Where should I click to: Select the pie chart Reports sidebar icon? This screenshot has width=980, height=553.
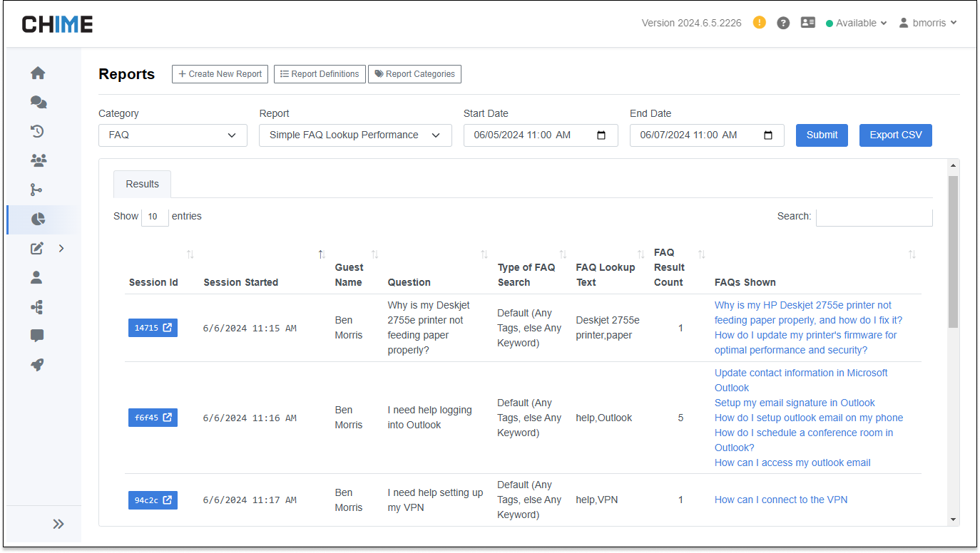coord(39,219)
